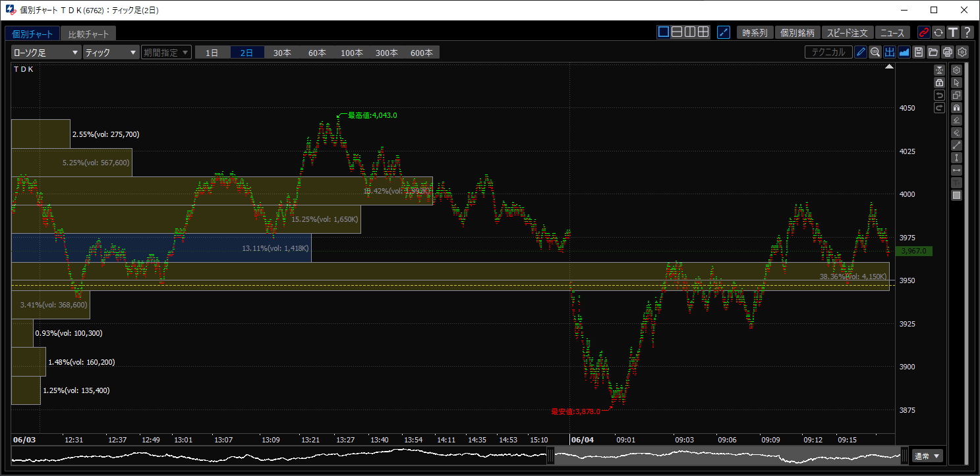Switch to the 比較チャート tab
This screenshot has height=476, width=980.
(x=88, y=34)
